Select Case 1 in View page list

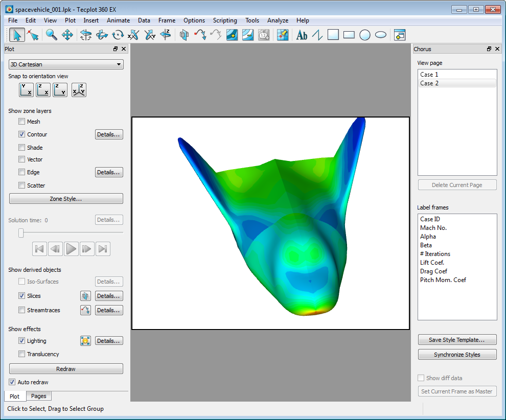coord(457,75)
